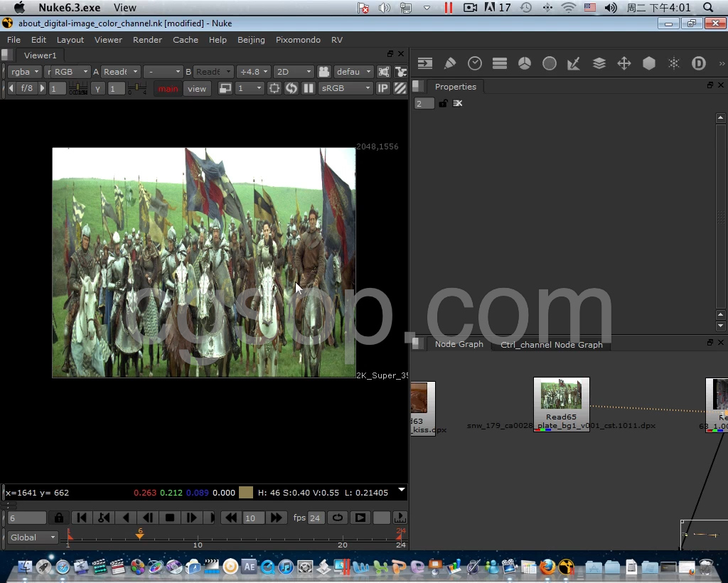The image size is (728, 583).
Task: Open the Color nodes pie-wheel menu
Action: [x=525, y=63]
